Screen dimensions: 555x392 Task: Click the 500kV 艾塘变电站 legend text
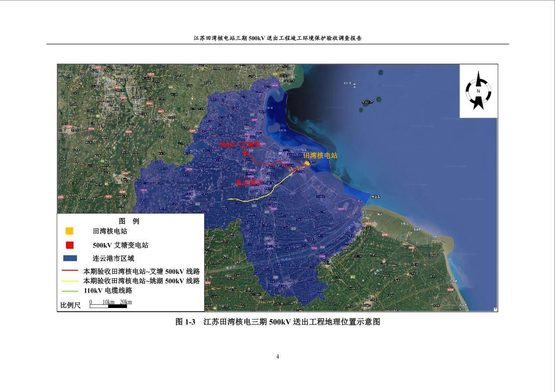[x=120, y=245]
